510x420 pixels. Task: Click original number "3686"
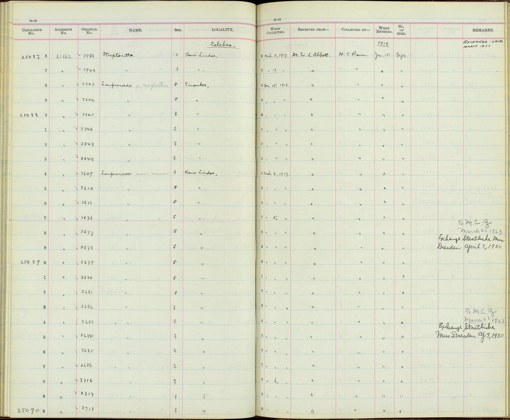tap(87, 365)
